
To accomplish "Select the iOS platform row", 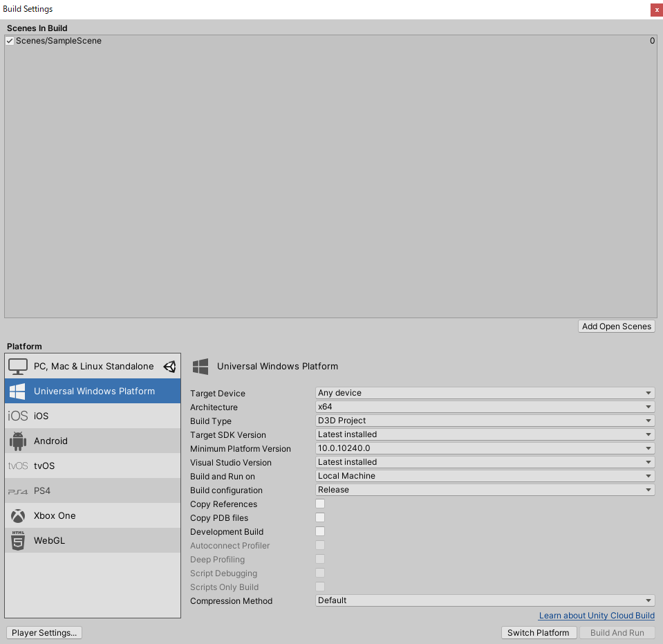I will point(93,416).
